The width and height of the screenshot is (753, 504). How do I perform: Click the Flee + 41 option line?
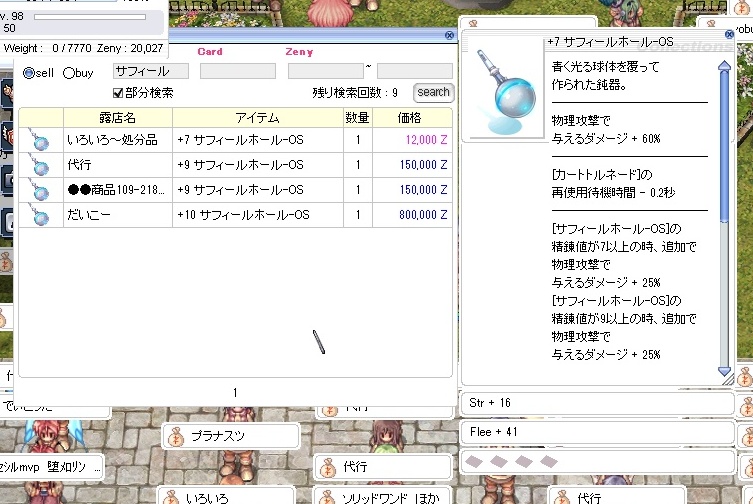[597, 431]
